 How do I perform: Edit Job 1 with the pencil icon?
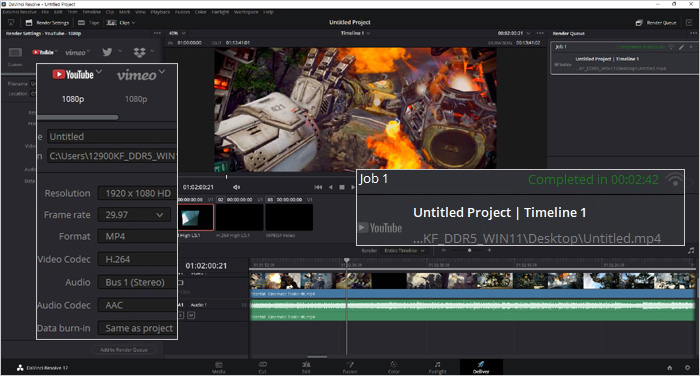(x=682, y=47)
